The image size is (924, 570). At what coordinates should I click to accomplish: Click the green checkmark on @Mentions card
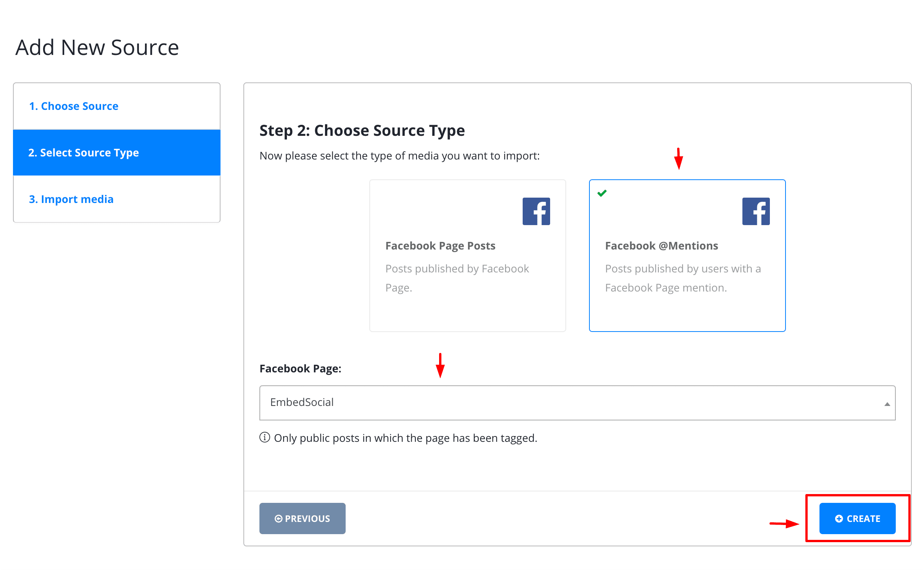point(602,192)
